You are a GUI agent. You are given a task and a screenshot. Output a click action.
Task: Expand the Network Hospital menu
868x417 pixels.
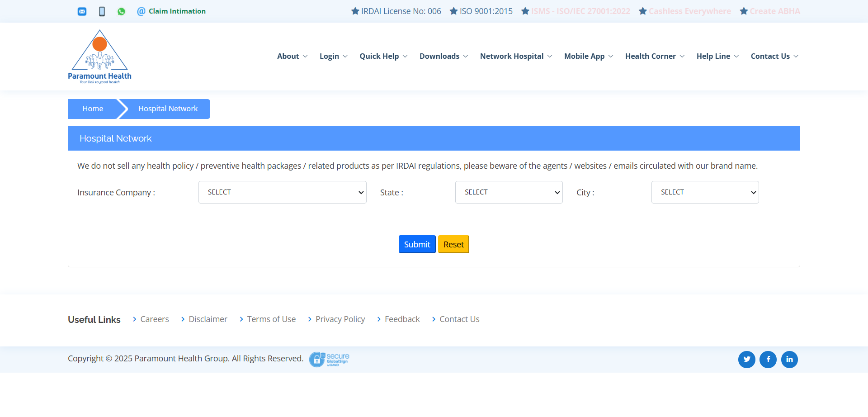pyautogui.click(x=516, y=56)
